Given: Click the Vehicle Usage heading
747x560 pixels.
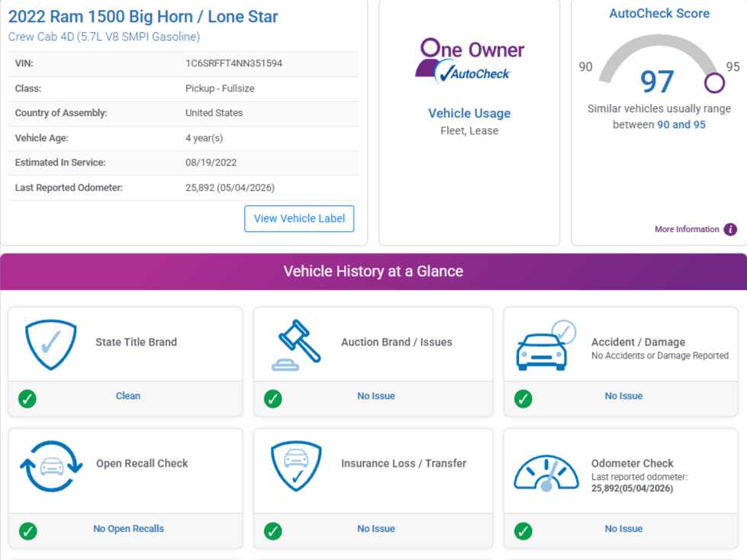Looking at the screenshot, I should [469, 114].
